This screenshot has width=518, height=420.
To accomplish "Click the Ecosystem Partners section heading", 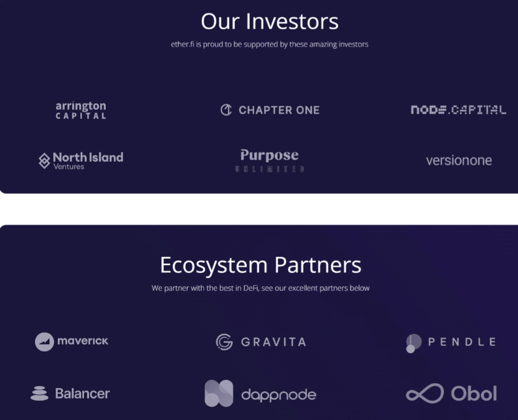I will point(260,265).
